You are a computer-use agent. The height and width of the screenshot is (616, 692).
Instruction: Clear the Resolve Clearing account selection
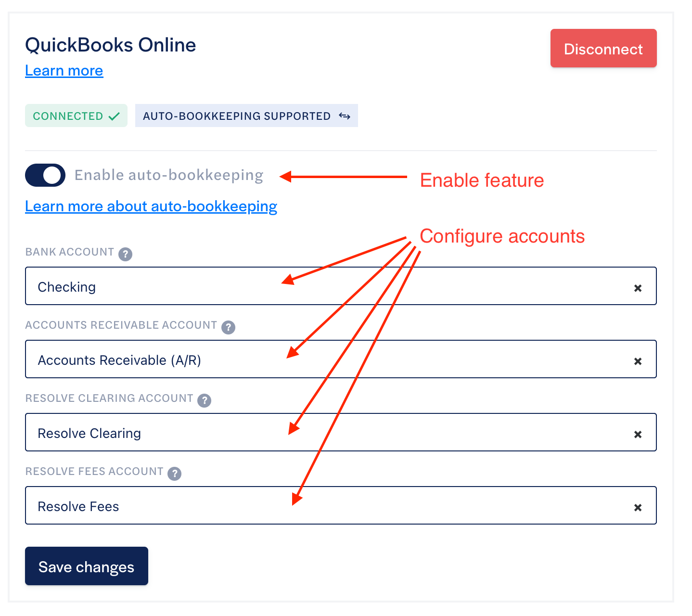(x=638, y=435)
